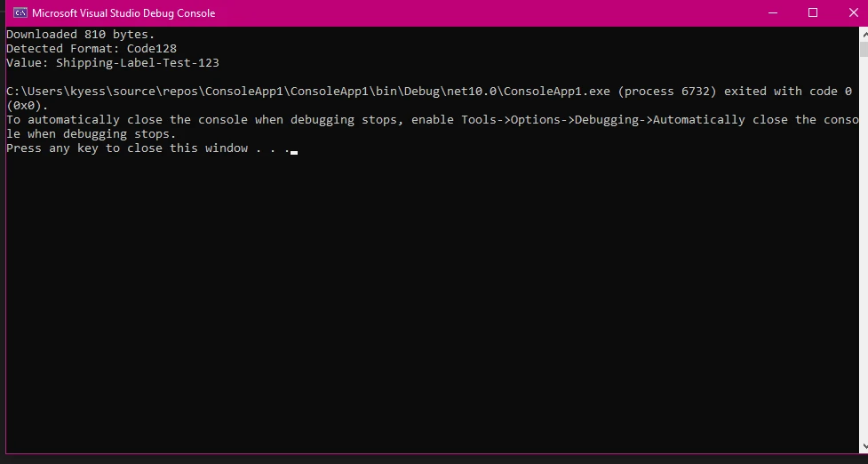This screenshot has height=464, width=868.
Task: Click the "Downloaded 810 bytes." output line
Action: click(81, 35)
